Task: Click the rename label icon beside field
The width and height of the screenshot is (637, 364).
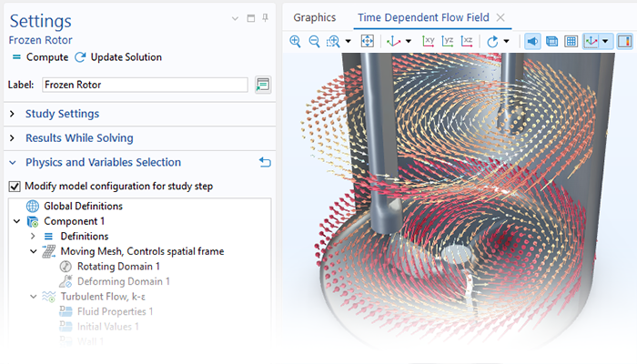Action: click(263, 85)
